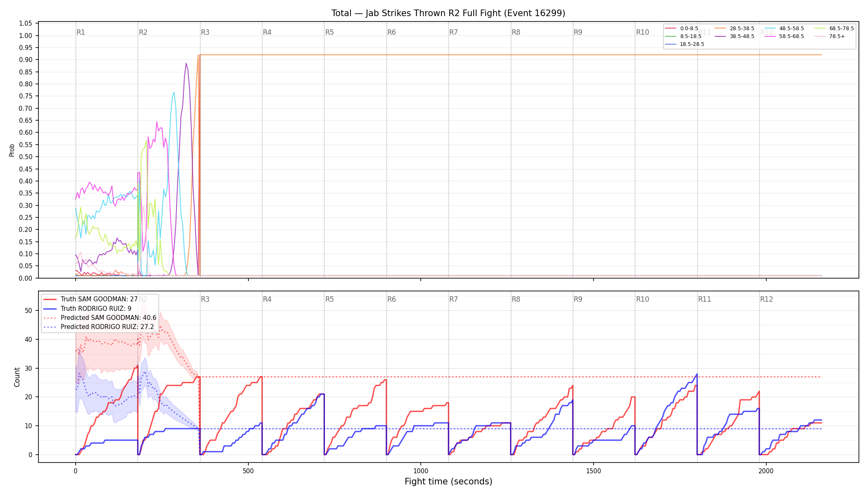Click the R3 round marker in Count chart
Viewport: 868px width, 496px height.
[x=205, y=299]
